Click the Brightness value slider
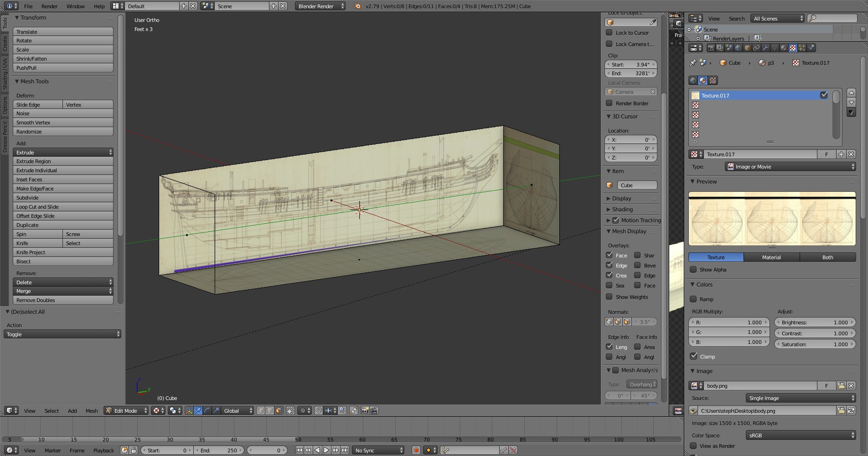868x456 pixels. [815, 323]
